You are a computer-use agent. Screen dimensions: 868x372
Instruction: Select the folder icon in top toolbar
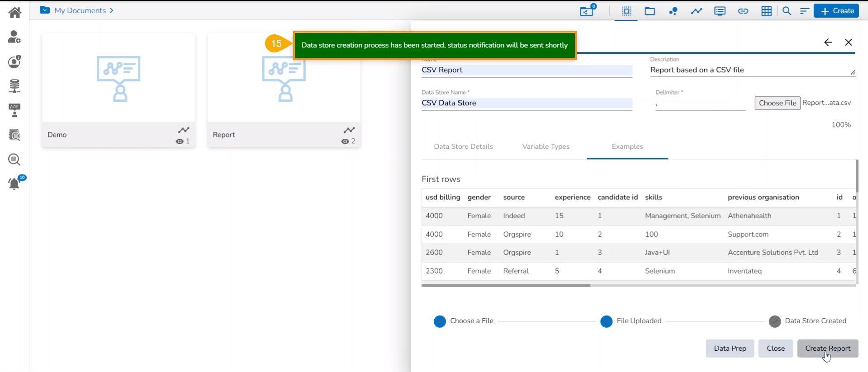tap(650, 11)
